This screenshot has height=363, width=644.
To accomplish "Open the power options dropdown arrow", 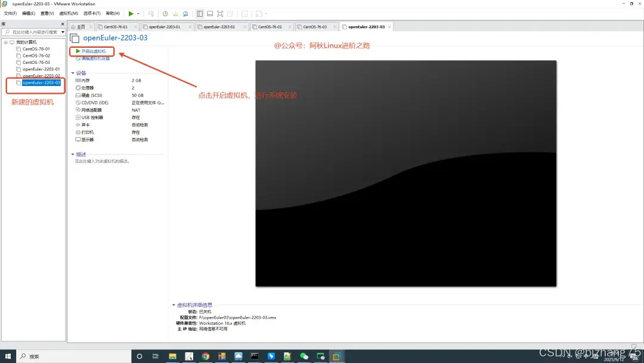I will (x=138, y=14).
